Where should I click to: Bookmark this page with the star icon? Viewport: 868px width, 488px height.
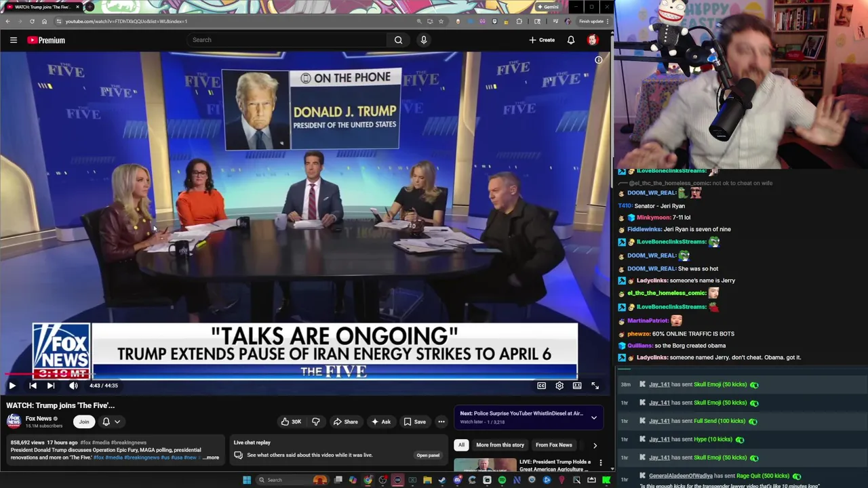tap(441, 21)
